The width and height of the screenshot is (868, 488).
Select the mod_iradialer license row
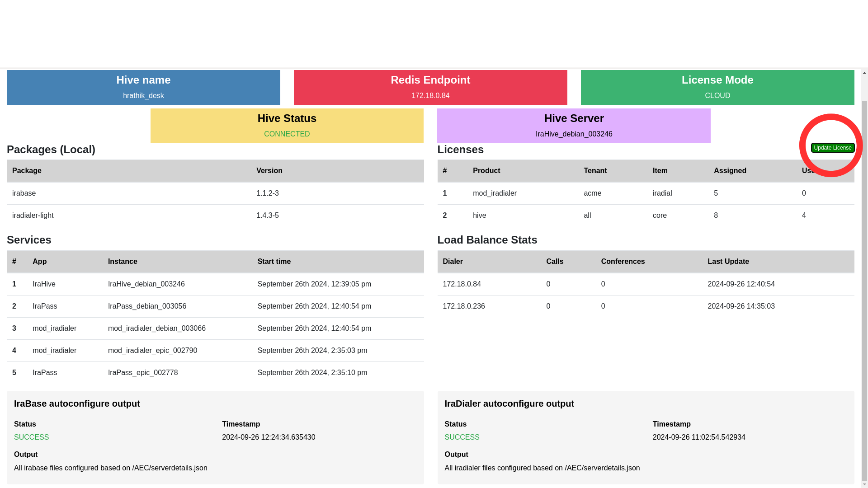646,193
